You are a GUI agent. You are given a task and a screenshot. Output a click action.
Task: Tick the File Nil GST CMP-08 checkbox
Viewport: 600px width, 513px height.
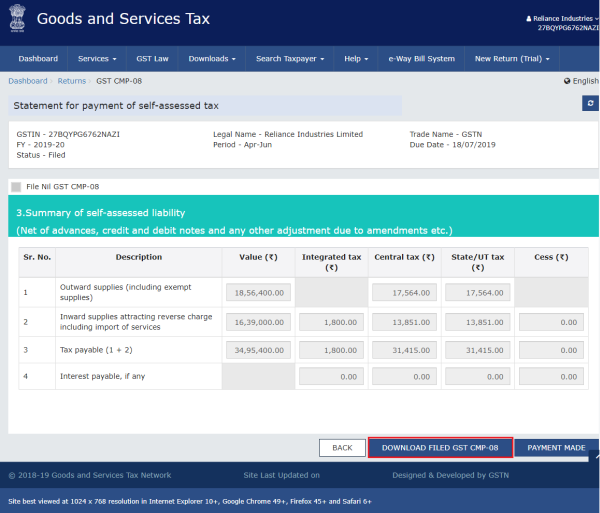[16, 186]
